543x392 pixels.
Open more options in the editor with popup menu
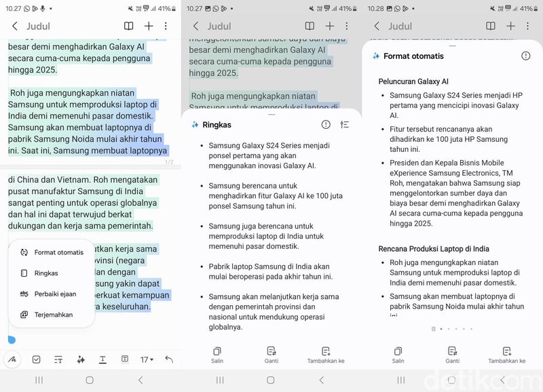click(166, 26)
